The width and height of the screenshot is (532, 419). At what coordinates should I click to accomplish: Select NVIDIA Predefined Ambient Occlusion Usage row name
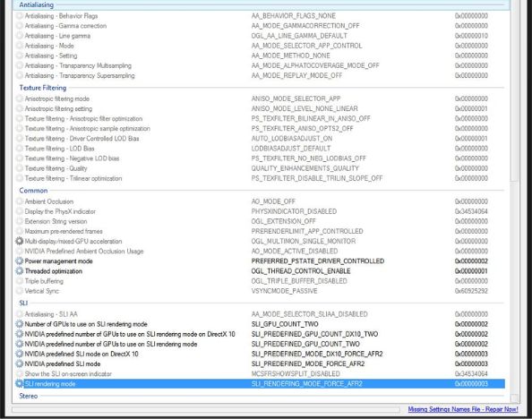tap(84, 251)
